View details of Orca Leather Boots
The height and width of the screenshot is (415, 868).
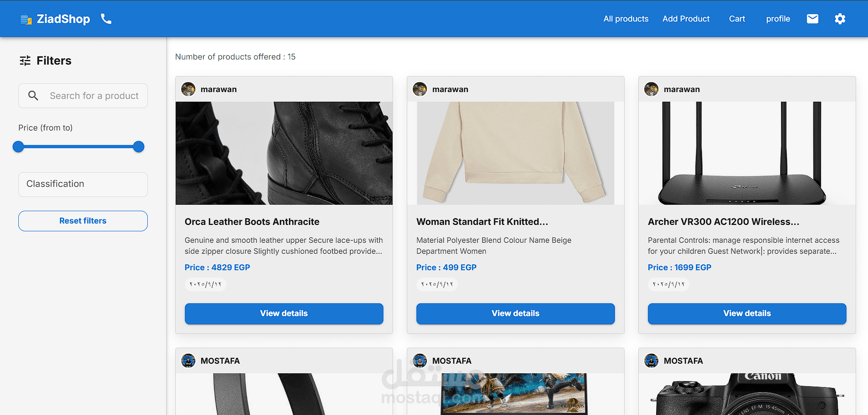click(x=284, y=313)
